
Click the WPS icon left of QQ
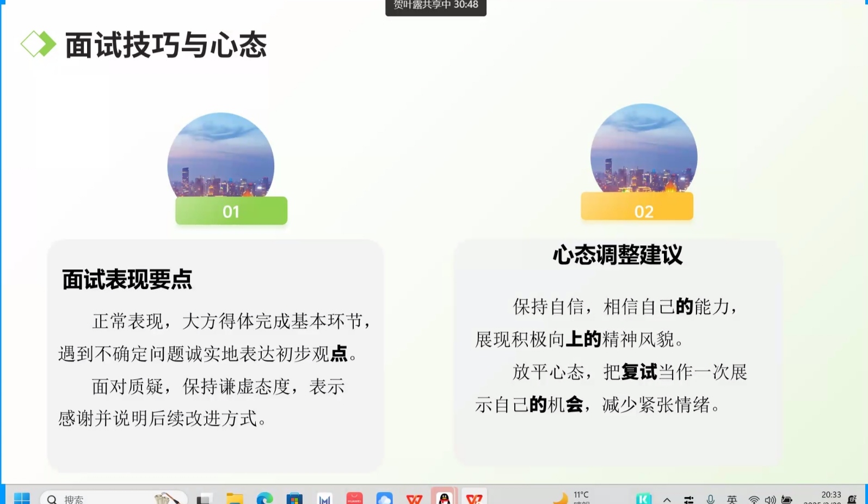pyautogui.click(x=414, y=498)
